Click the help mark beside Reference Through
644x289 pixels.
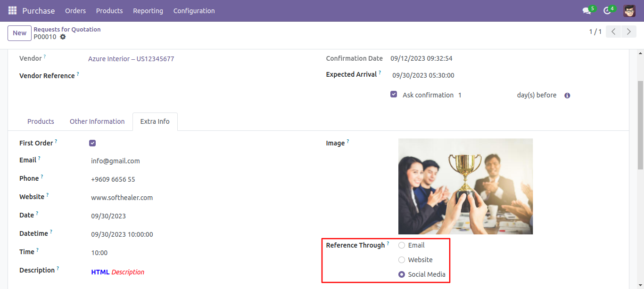click(x=388, y=243)
